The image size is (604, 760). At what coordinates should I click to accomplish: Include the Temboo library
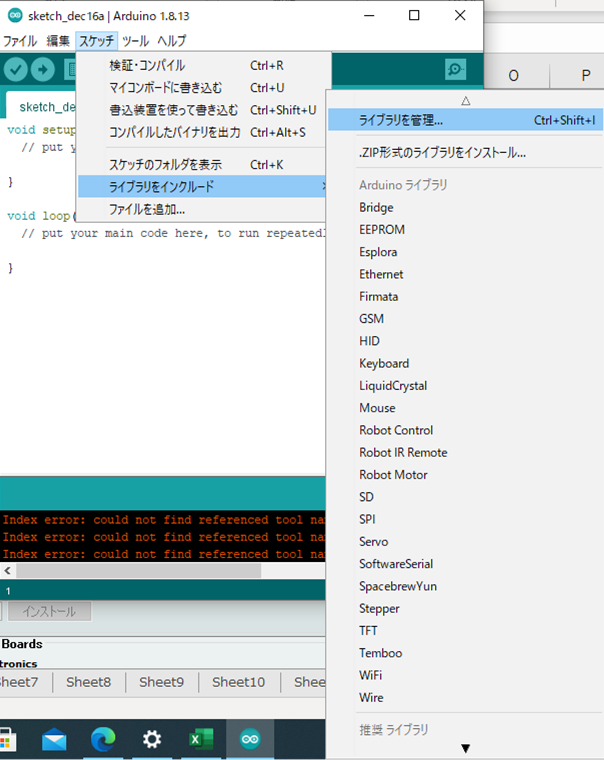click(x=465, y=653)
